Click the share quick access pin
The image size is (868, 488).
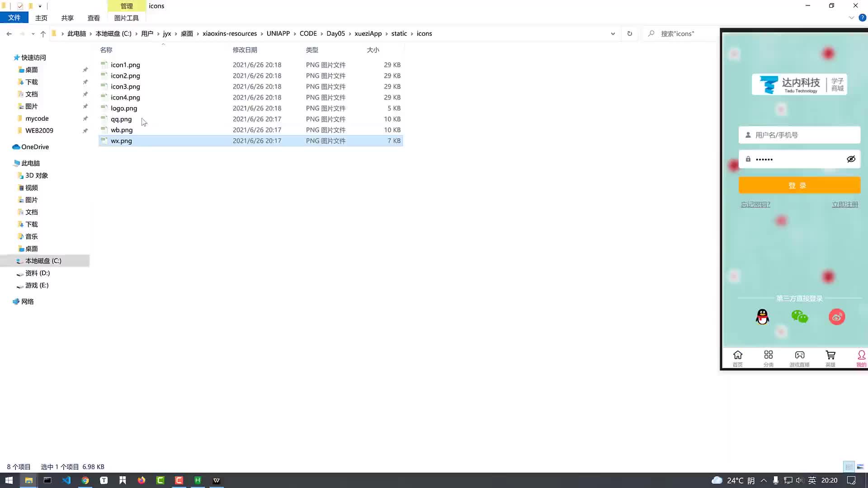pos(67,17)
